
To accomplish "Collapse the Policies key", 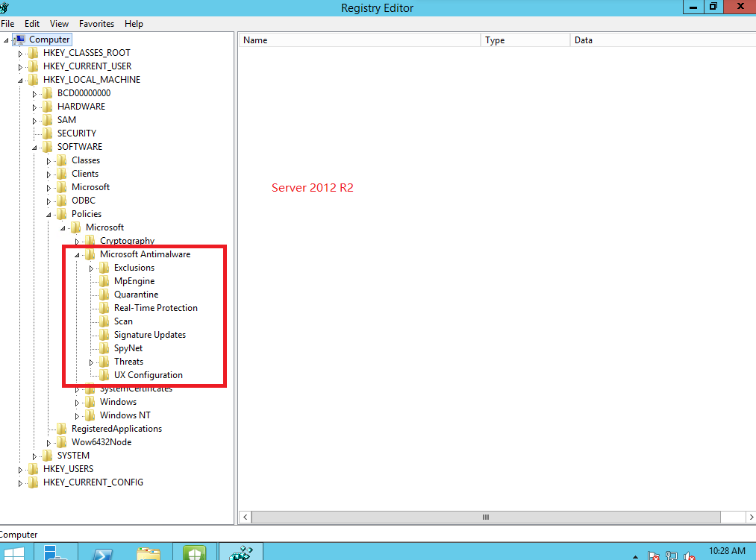I will 49,215.
